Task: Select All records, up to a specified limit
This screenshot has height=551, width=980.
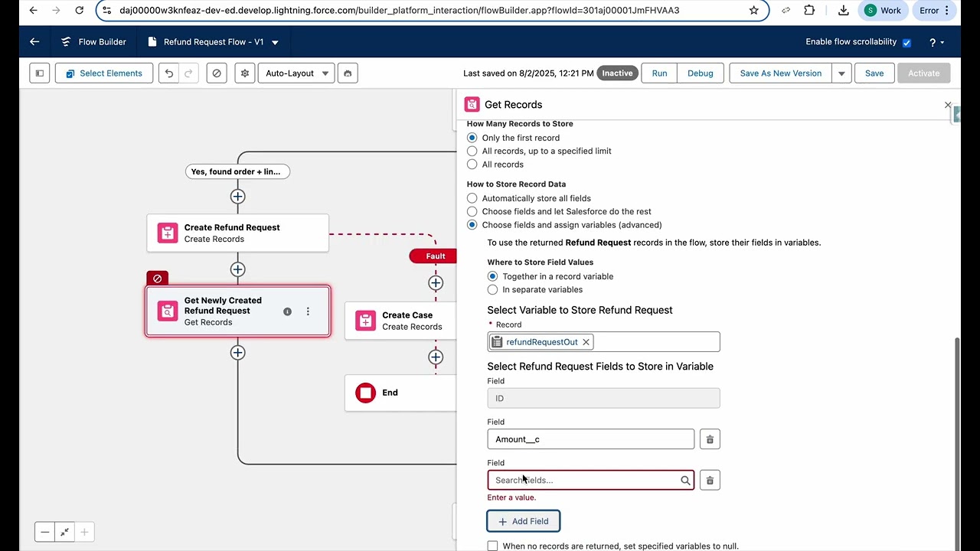Action: 472,151
